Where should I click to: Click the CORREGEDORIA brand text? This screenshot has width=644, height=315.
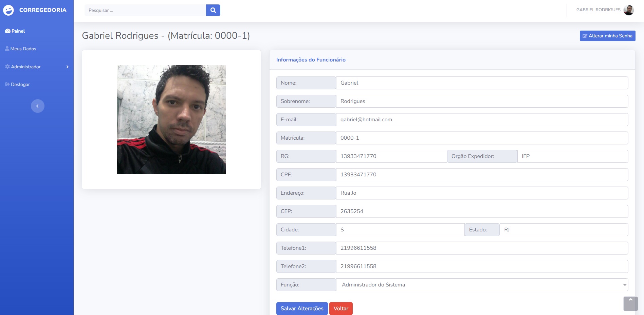(43, 10)
